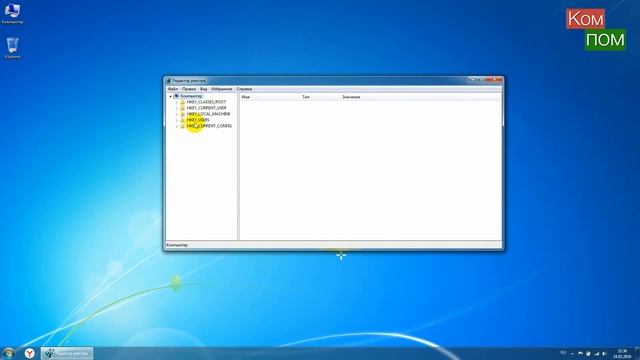Open the Избранное menu
Screen dimensions: 640x360
pos(222,89)
